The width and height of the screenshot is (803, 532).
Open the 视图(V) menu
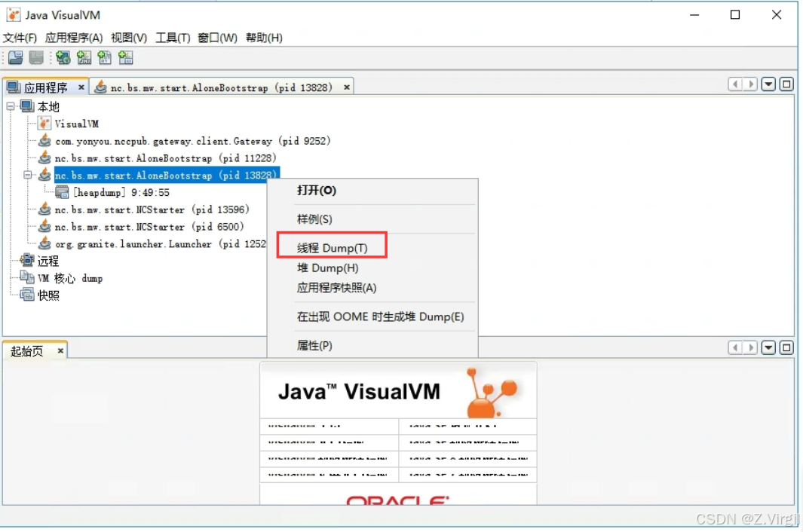pos(129,38)
